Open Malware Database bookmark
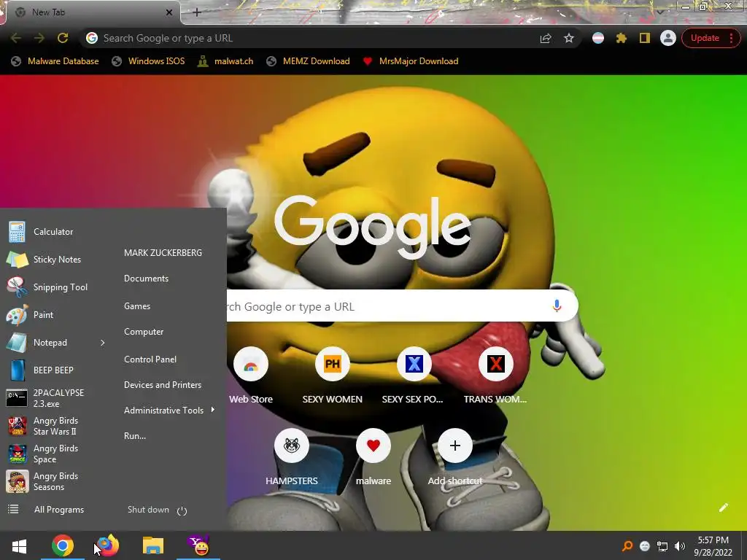Image resolution: width=747 pixels, height=560 pixels. 55,61
